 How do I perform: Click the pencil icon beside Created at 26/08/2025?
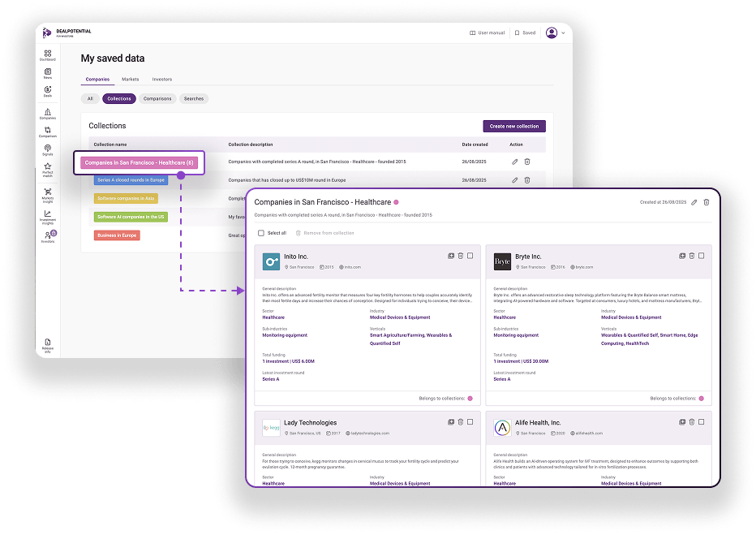point(694,202)
